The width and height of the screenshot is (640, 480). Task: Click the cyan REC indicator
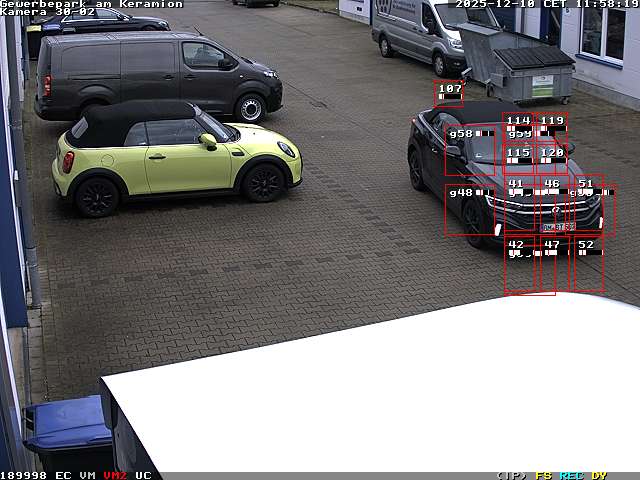tap(571, 475)
